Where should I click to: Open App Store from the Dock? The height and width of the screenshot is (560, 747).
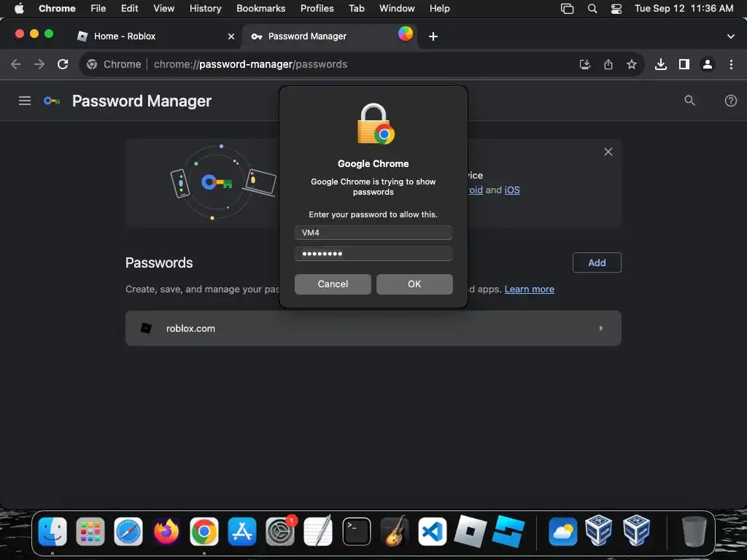point(242,531)
